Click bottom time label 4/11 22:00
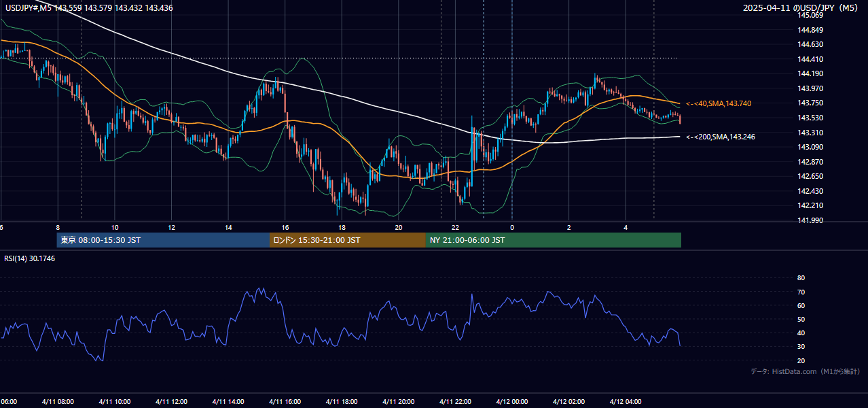The width and height of the screenshot is (868, 408). click(x=455, y=401)
